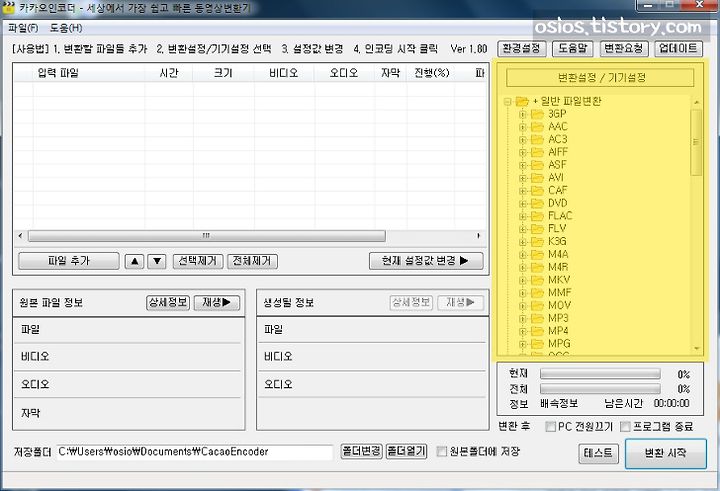Screen dimensions: 720x491
Task: Click the 저장폴더 path field
Action: click(x=194, y=451)
